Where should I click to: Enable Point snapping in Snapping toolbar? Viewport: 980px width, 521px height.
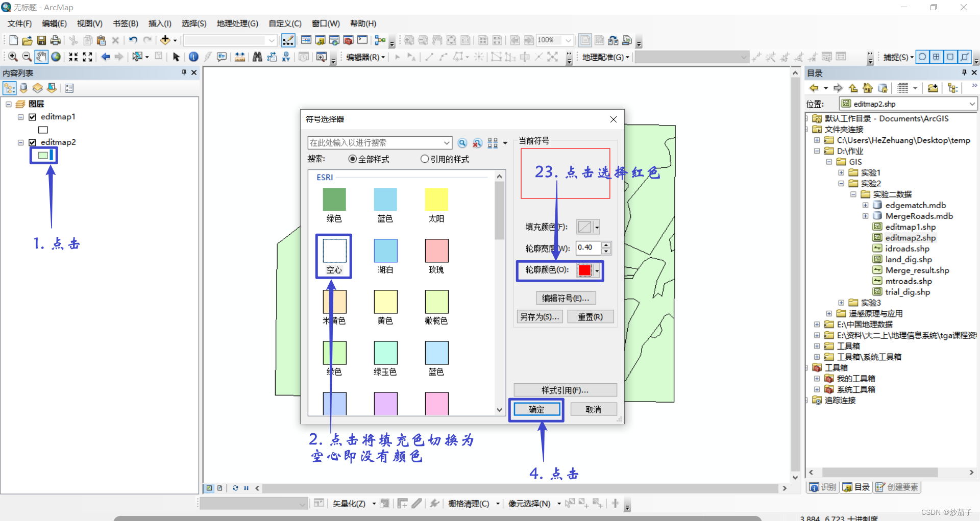[x=922, y=57]
